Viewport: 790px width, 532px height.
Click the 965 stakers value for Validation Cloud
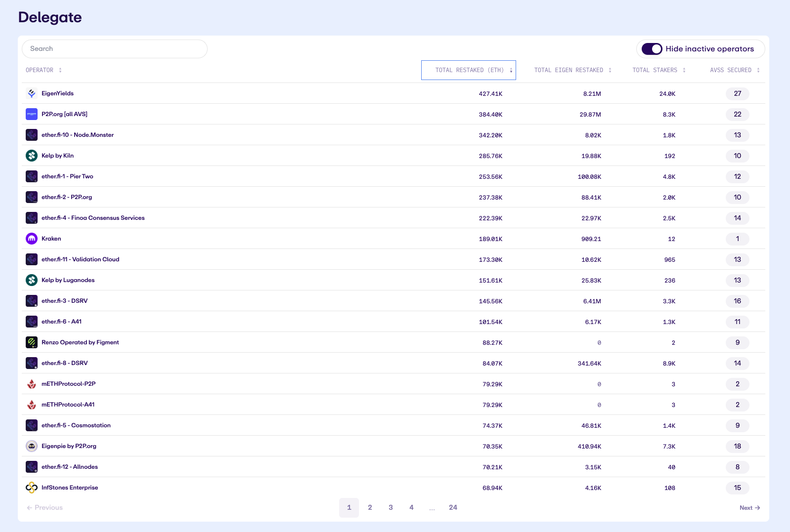coord(670,260)
